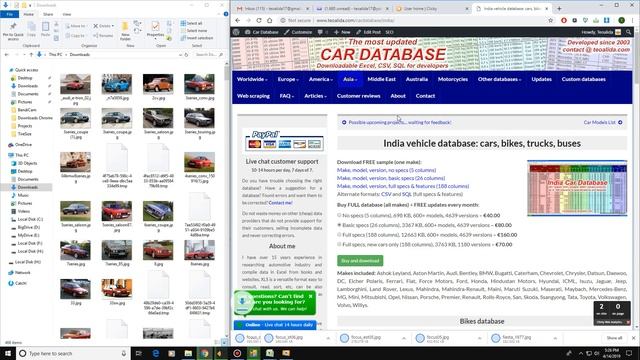Select Music folder in navigation pane
Screen dimensions: 640x360
(x=23, y=195)
